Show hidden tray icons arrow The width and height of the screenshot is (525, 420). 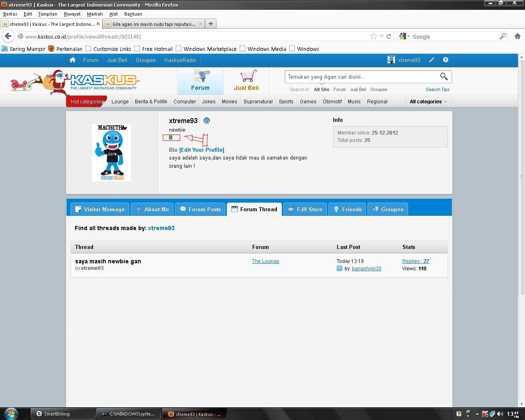click(x=477, y=414)
